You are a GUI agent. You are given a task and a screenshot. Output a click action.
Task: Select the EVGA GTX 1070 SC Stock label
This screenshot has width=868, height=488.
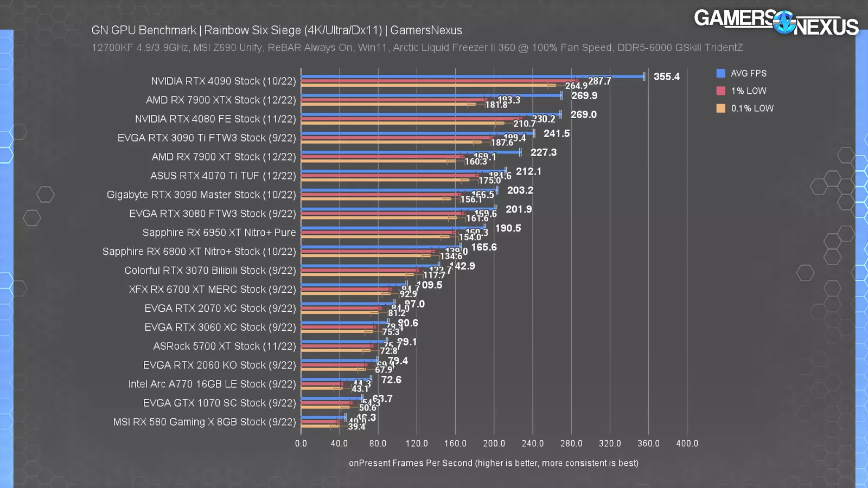[x=219, y=403]
